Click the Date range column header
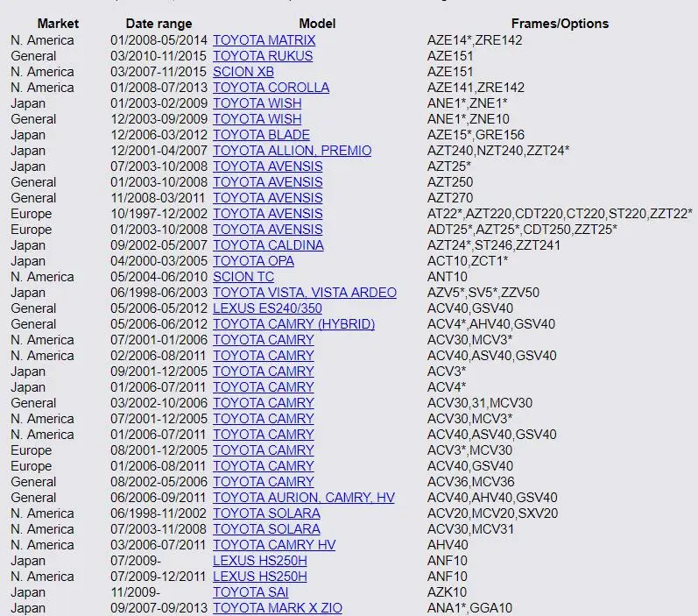This screenshot has height=616, width=698. coord(159,24)
